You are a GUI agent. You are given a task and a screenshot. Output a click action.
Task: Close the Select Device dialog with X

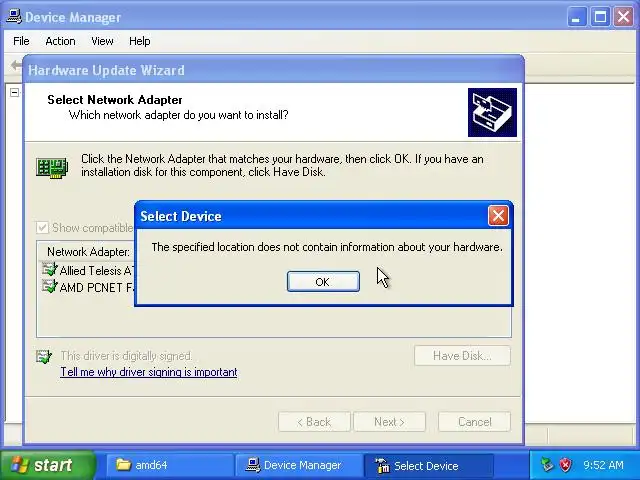[x=498, y=216]
